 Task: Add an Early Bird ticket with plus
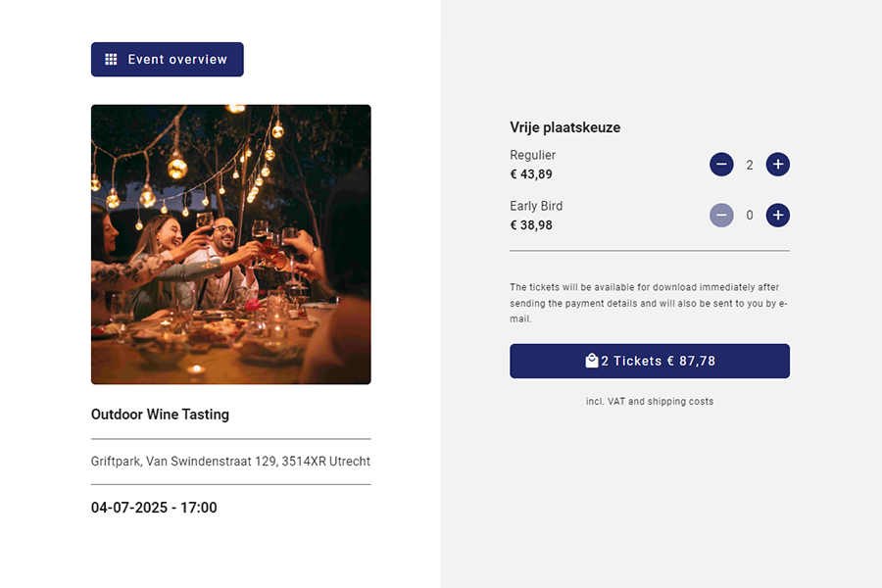(x=778, y=216)
